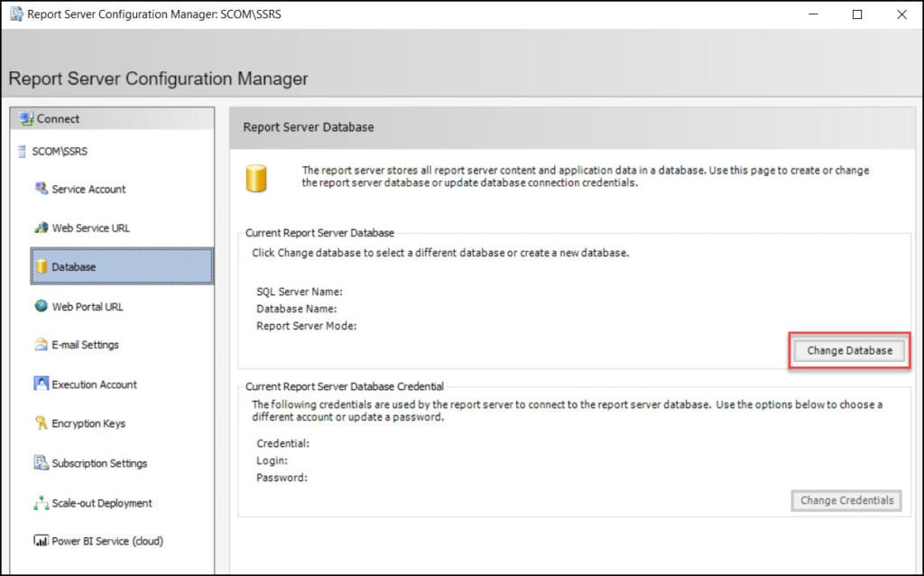This screenshot has width=924, height=576.
Task: Click the SQL Server Name label
Action: click(300, 292)
